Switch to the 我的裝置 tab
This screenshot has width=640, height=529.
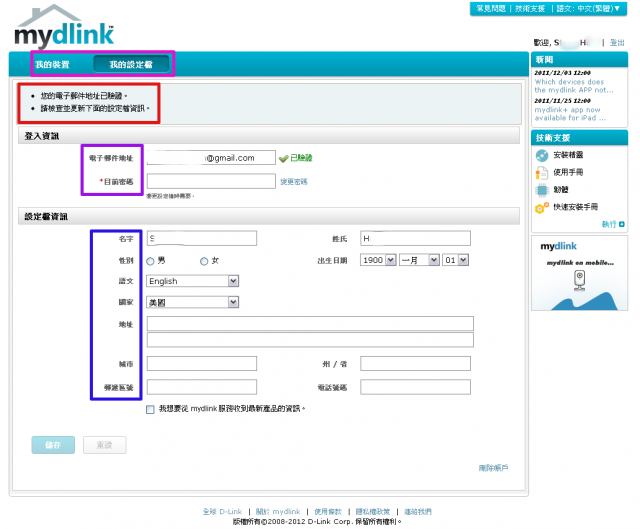pyautogui.click(x=52, y=64)
